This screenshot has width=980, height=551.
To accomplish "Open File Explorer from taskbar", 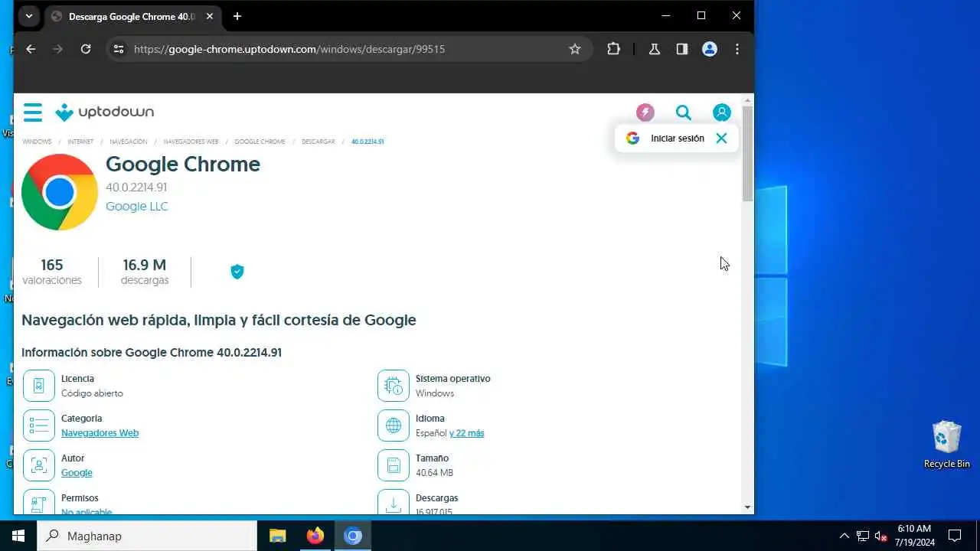I will pyautogui.click(x=278, y=536).
